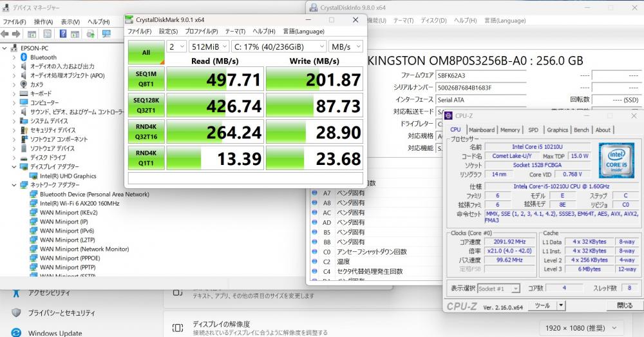Viewport: 644px width, 337px height.
Task: Click the camera (カメラ) device icon
Action: pyautogui.click(x=24, y=84)
